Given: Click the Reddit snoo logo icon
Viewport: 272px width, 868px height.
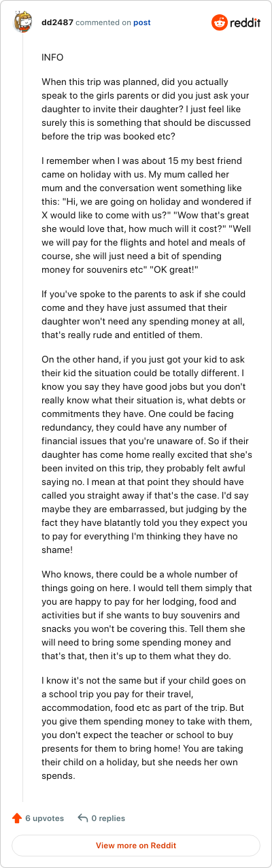Looking at the screenshot, I should coord(220,22).
